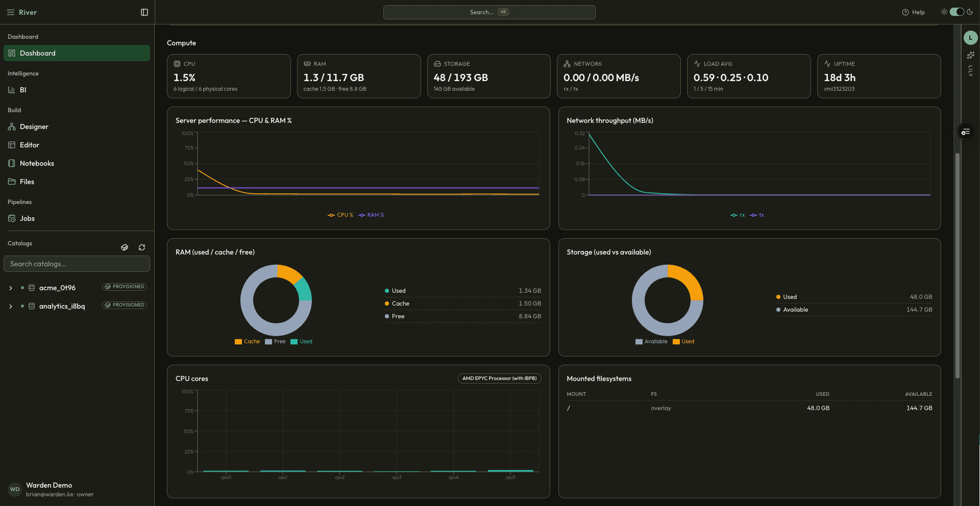980x506 pixels.
Task: Click analytics_i8bq PROVISIONED badge
Action: [x=125, y=305]
